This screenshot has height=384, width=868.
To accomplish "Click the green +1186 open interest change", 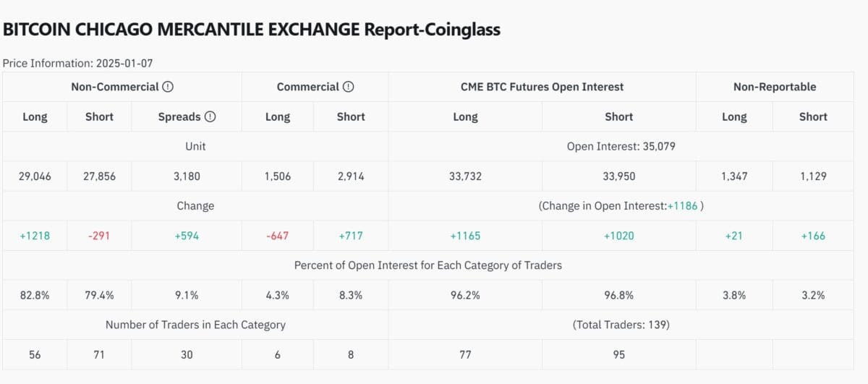I will [682, 205].
